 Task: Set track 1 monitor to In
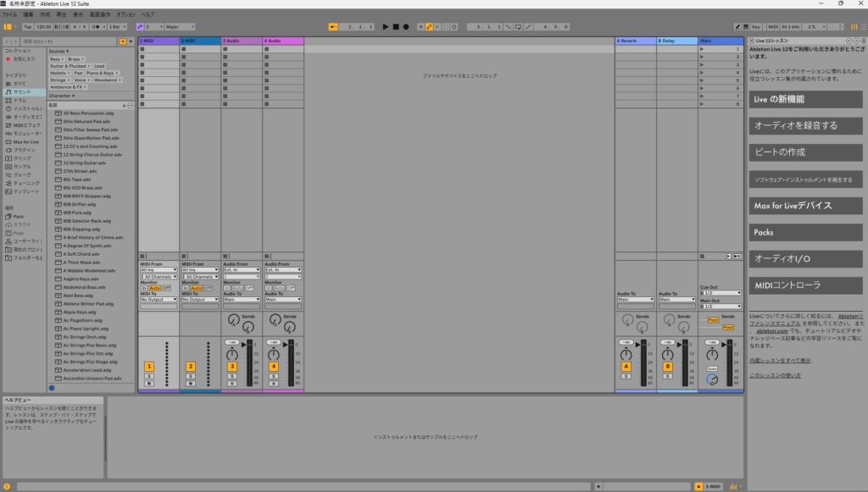tap(144, 288)
